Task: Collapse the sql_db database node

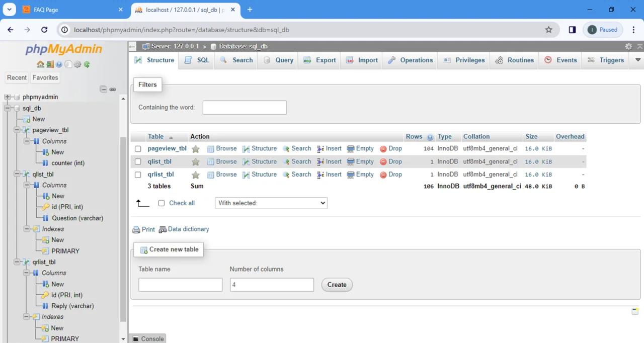Action: (7, 108)
